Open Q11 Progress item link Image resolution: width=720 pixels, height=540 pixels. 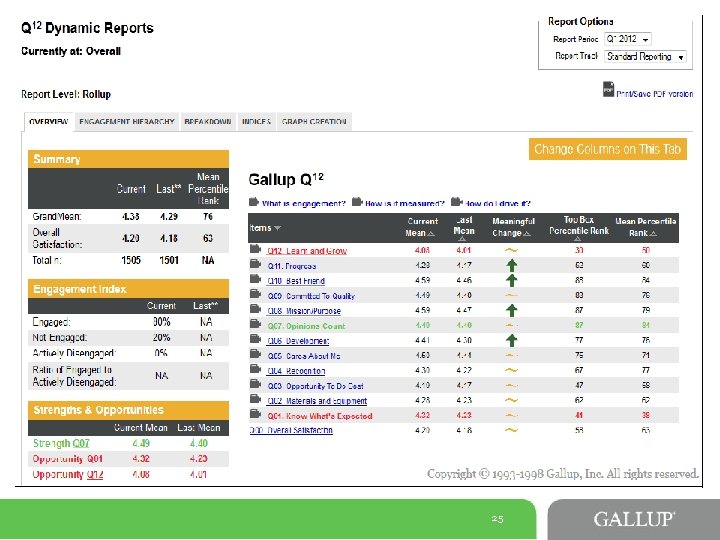click(292, 266)
